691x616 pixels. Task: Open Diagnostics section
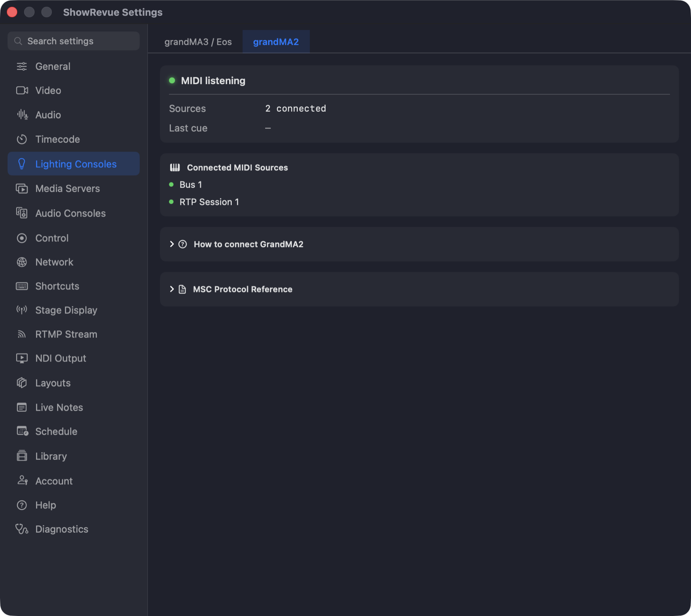(x=74, y=529)
